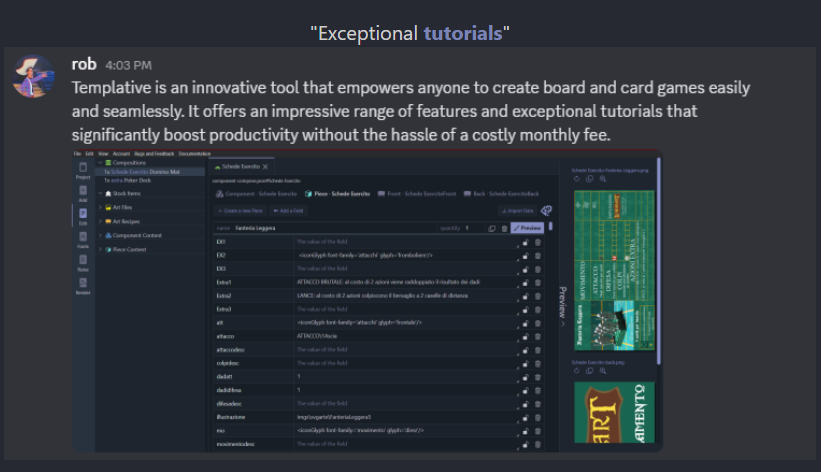Expand the Art Files tree section

(101, 207)
